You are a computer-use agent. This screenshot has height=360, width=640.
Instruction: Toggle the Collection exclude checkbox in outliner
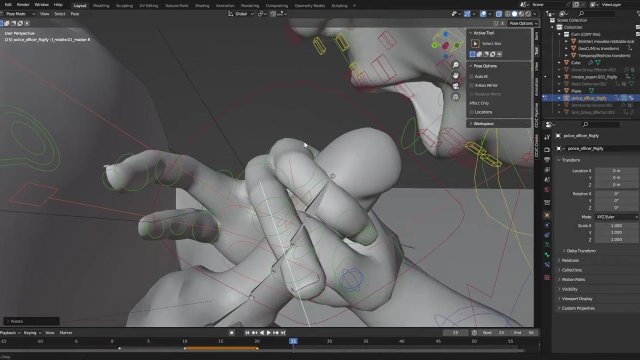638,27
